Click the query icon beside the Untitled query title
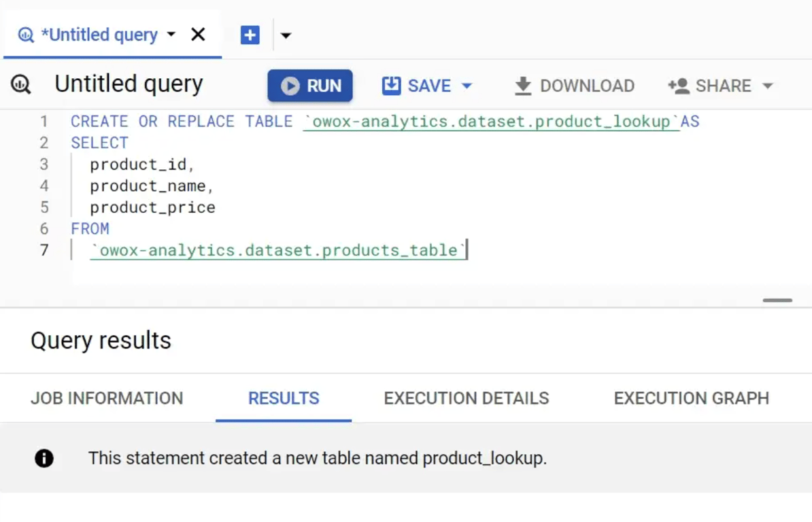The width and height of the screenshot is (812, 522). [20, 84]
